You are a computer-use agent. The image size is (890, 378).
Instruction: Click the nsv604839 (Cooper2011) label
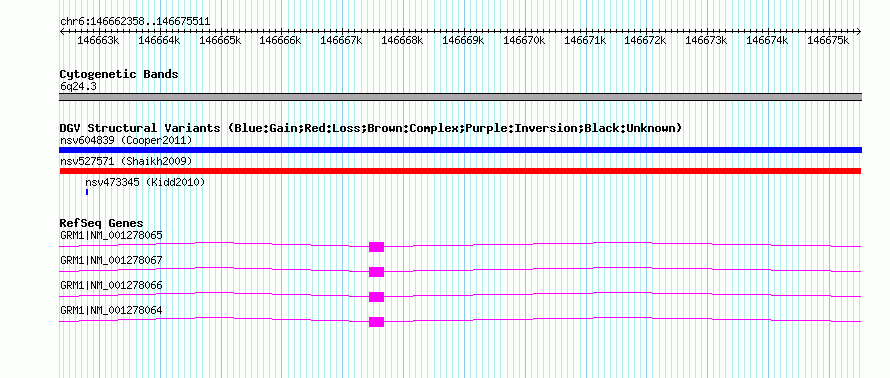[126, 140]
